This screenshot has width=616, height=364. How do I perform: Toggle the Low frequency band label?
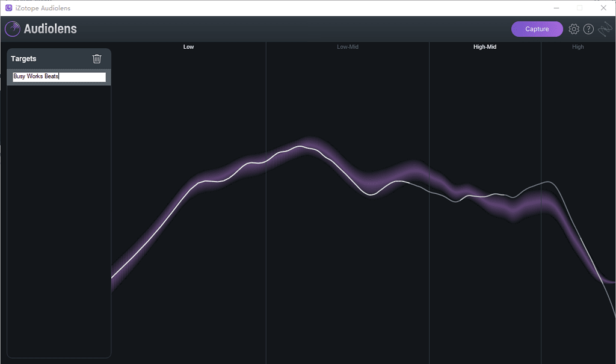pos(189,47)
